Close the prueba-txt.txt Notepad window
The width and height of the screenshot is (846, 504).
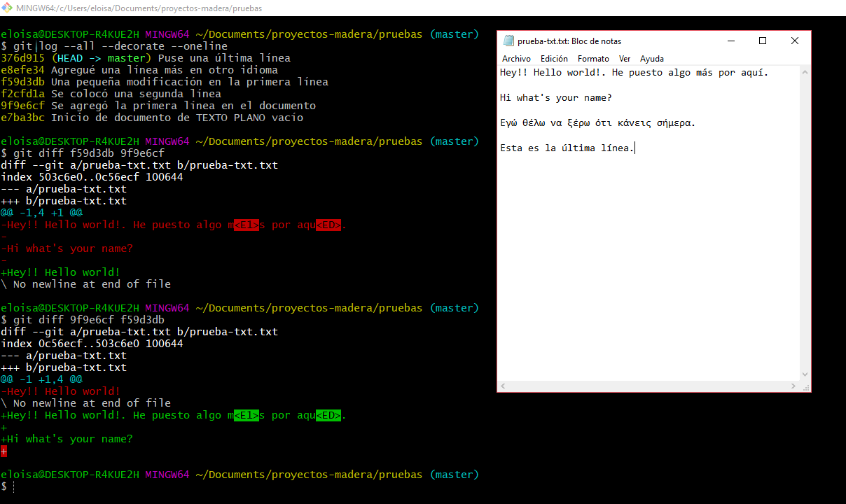tap(795, 41)
